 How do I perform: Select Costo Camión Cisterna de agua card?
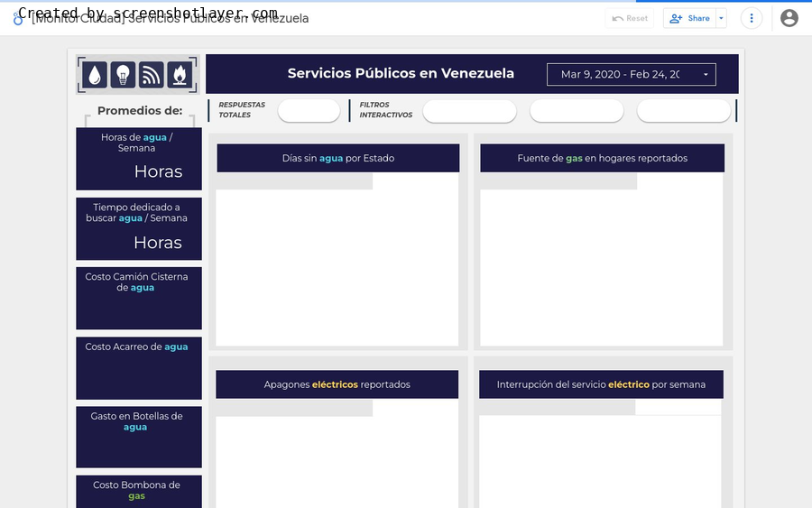(x=139, y=299)
